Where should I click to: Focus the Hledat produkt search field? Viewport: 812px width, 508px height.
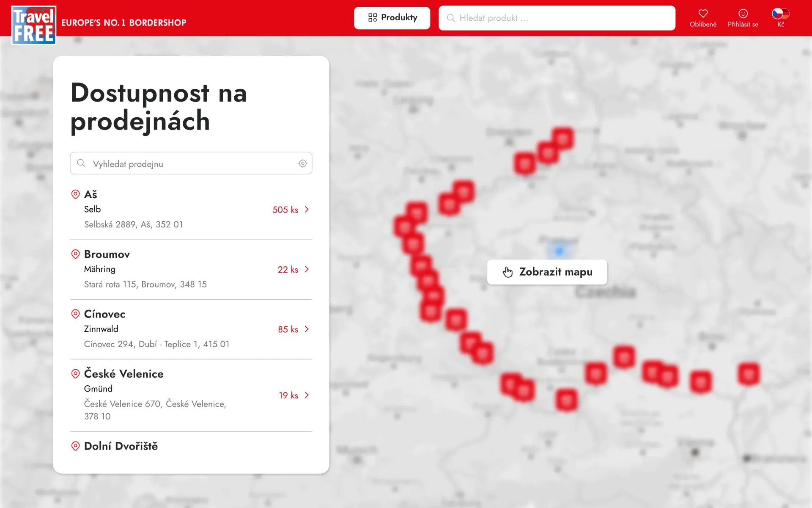pyautogui.click(x=557, y=18)
